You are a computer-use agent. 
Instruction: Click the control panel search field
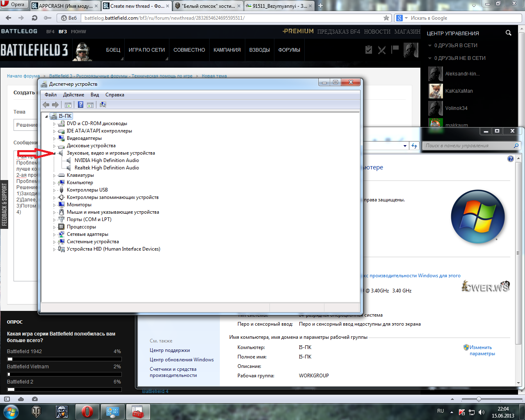pos(468,146)
